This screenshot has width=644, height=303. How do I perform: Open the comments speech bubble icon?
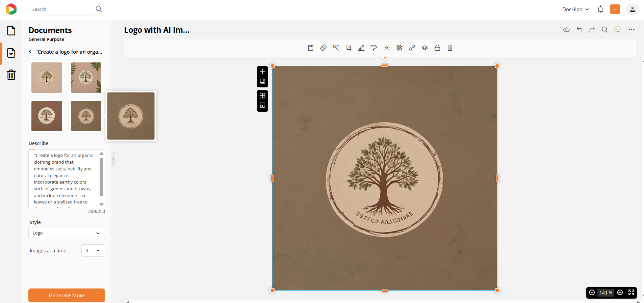pyautogui.click(x=617, y=30)
